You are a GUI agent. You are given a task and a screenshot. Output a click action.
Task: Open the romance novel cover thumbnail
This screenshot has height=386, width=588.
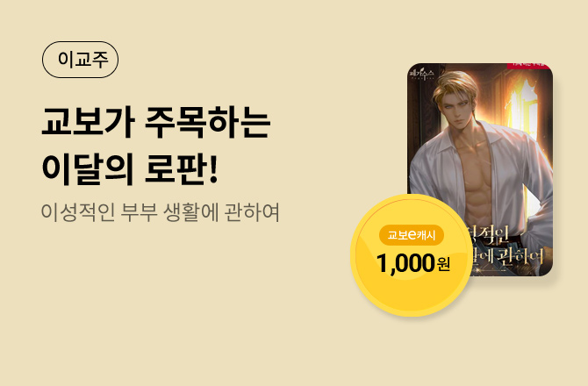coord(480,169)
